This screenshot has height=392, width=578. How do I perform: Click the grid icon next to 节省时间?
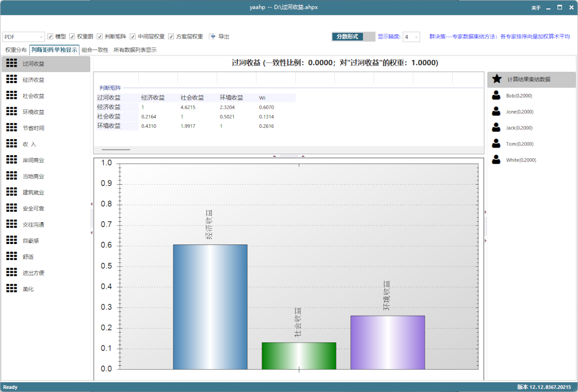point(11,128)
